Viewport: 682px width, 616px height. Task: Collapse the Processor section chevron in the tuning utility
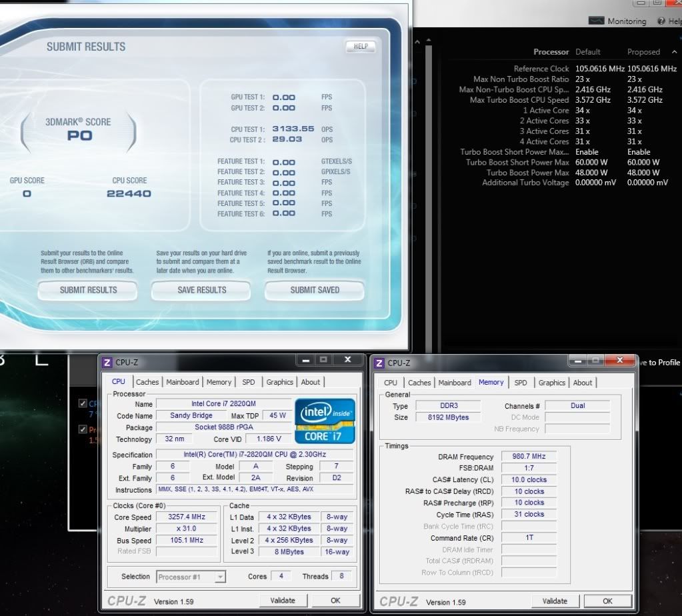tap(674, 52)
